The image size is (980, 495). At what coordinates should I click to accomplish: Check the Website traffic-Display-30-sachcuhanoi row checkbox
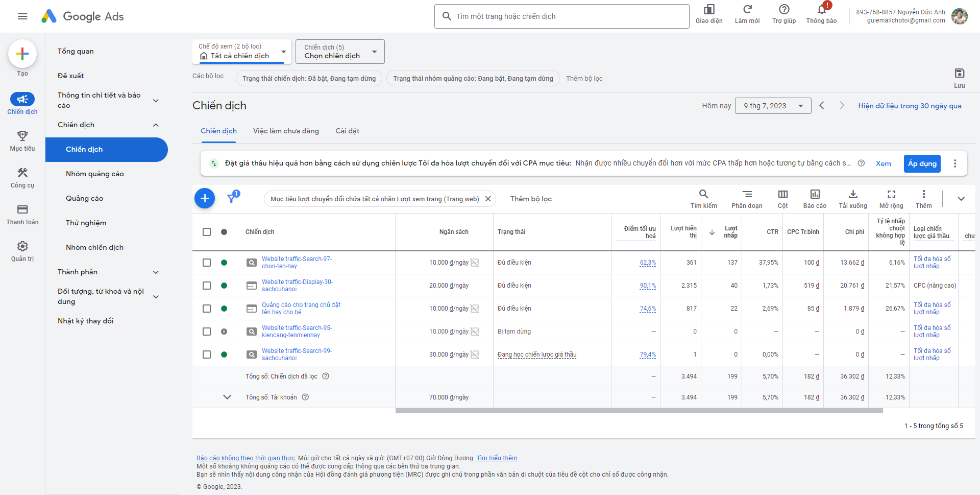point(207,286)
